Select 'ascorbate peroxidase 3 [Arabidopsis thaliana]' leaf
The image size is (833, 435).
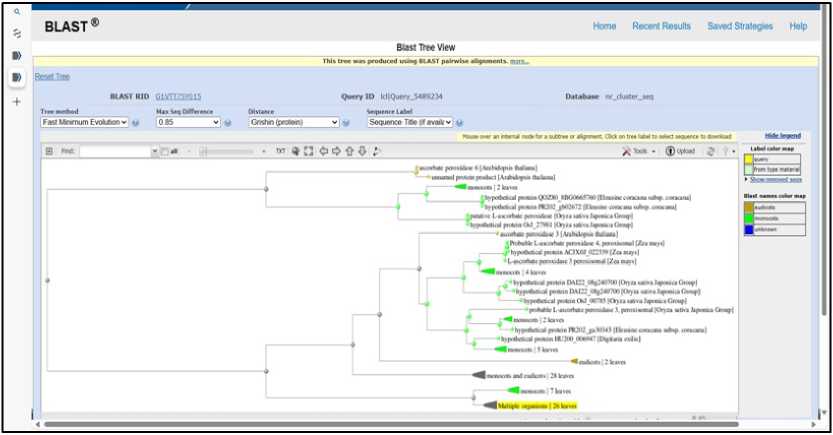[559, 234]
